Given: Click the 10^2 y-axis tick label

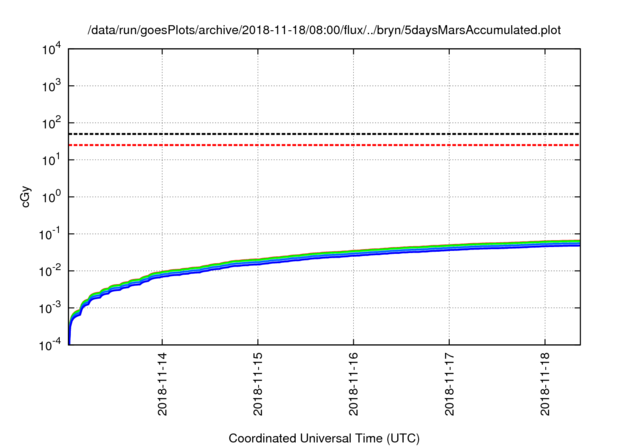Looking at the screenshot, I should point(51,123).
